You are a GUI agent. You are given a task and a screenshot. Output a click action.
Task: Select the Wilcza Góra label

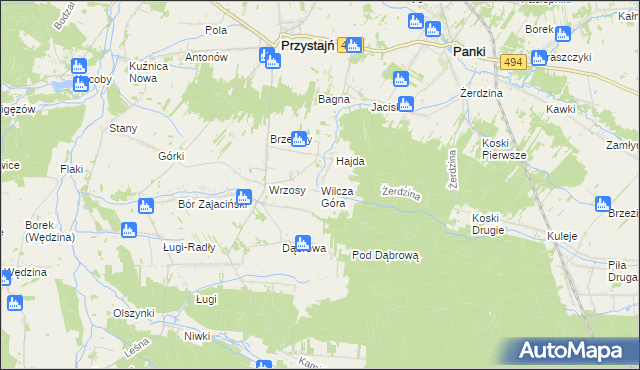pyautogui.click(x=337, y=197)
